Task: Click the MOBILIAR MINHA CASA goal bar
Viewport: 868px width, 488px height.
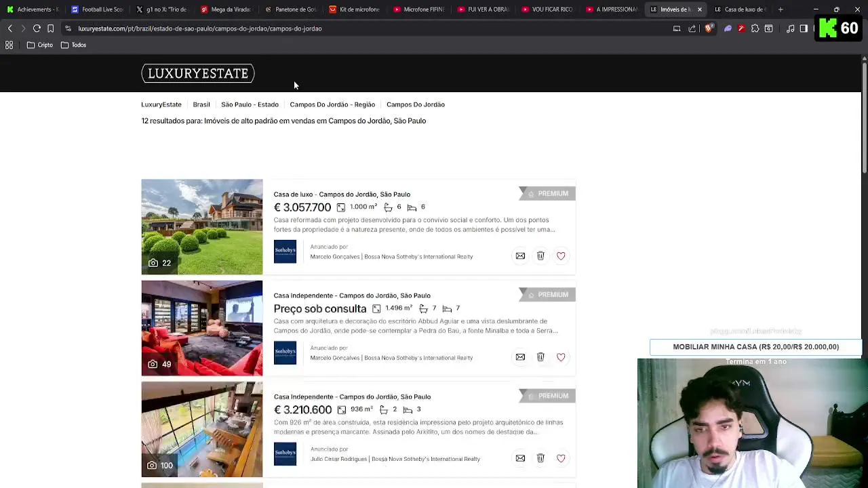Action: coord(755,347)
